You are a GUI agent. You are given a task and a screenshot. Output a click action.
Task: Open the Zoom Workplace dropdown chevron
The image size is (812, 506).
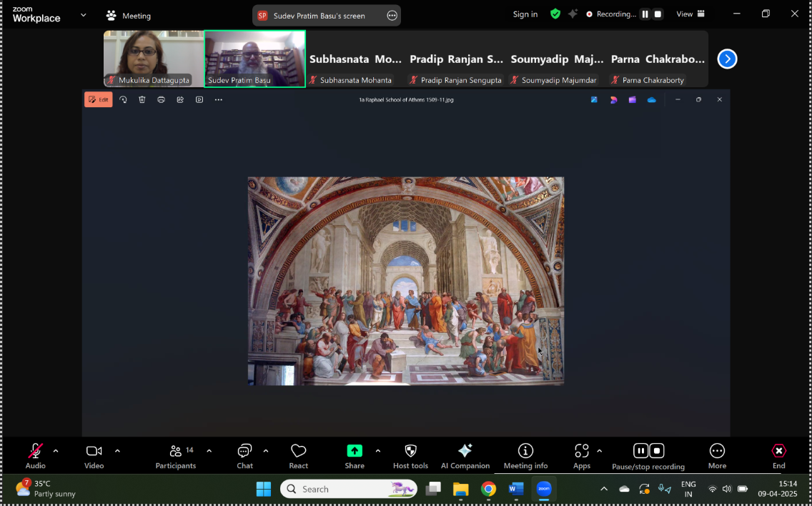pyautogui.click(x=84, y=15)
